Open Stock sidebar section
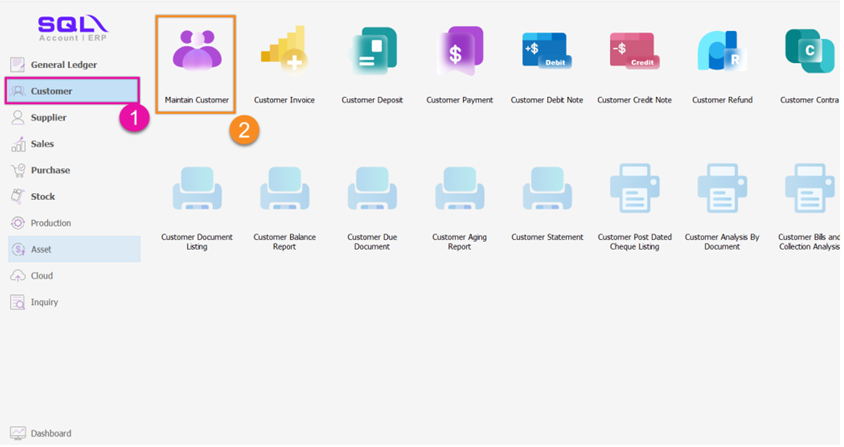Screen dimensions: 844x447 pyautogui.click(x=43, y=197)
